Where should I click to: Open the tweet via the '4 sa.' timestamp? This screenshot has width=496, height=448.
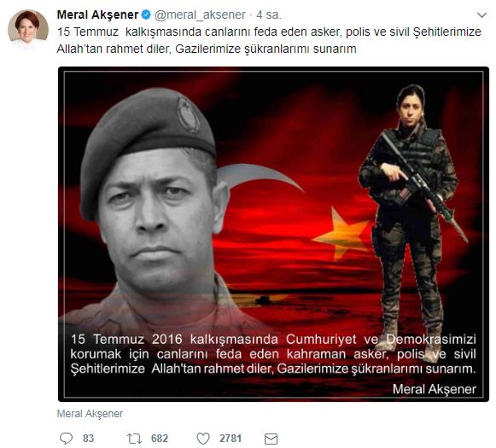269,15
